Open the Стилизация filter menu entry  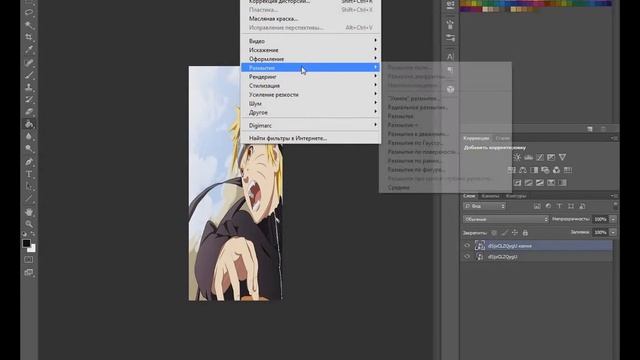point(311,86)
